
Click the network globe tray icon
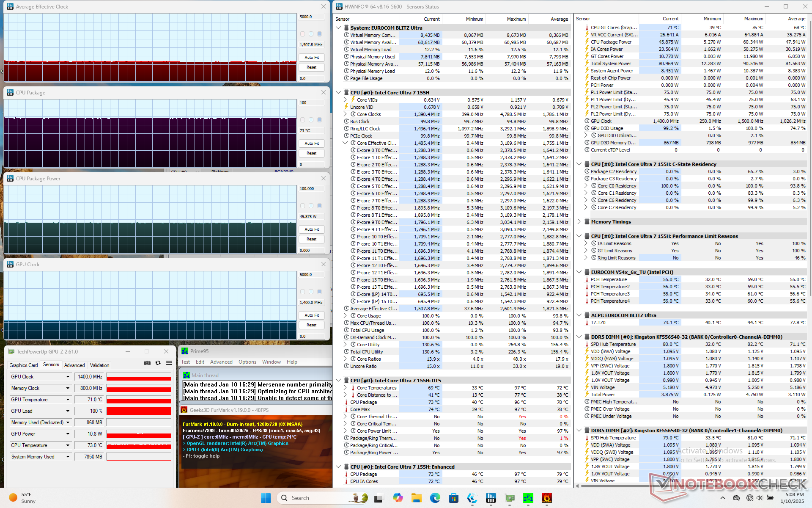point(749,498)
